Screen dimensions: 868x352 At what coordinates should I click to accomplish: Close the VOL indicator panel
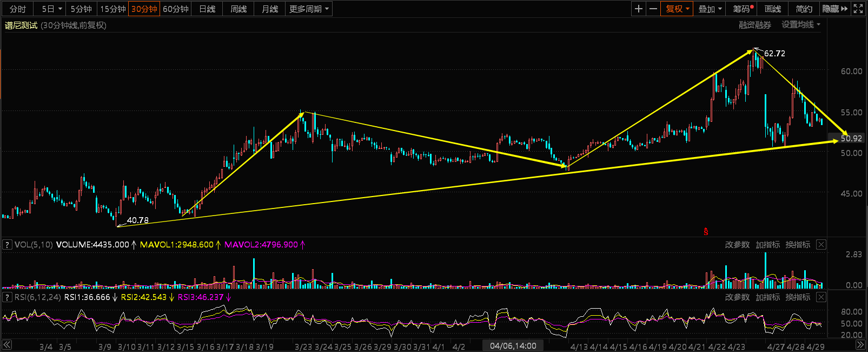point(821,245)
